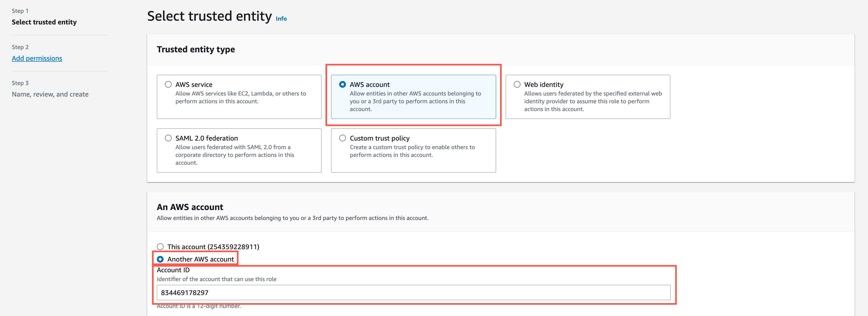Click 'Identifier of the account' description text
The image size is (868, 316).
pyautogui.click(x=216, y=279)
